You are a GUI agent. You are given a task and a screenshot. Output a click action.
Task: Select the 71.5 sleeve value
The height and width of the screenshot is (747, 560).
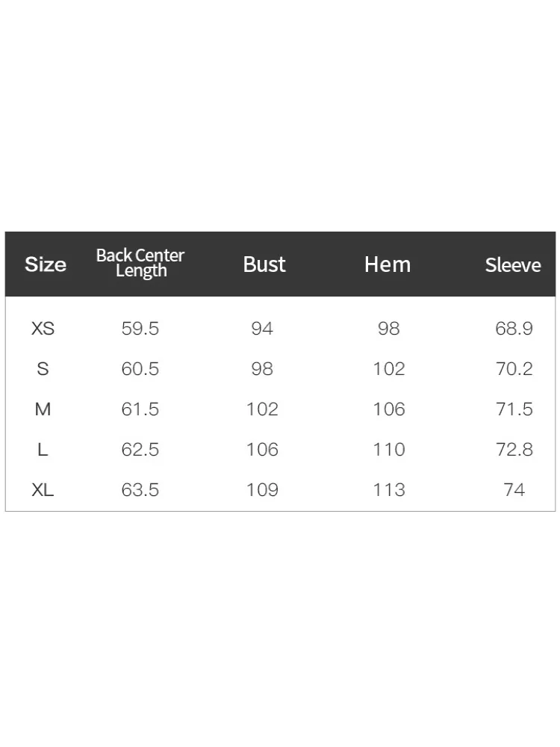click(x=514, y=409)
